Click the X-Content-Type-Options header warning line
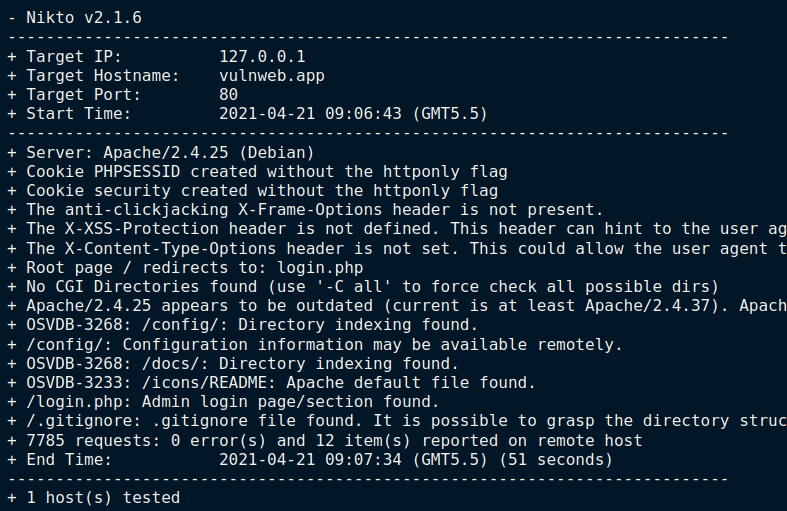Screen dimensions: 787x511 pyautogui.click(x=398, y=248)
